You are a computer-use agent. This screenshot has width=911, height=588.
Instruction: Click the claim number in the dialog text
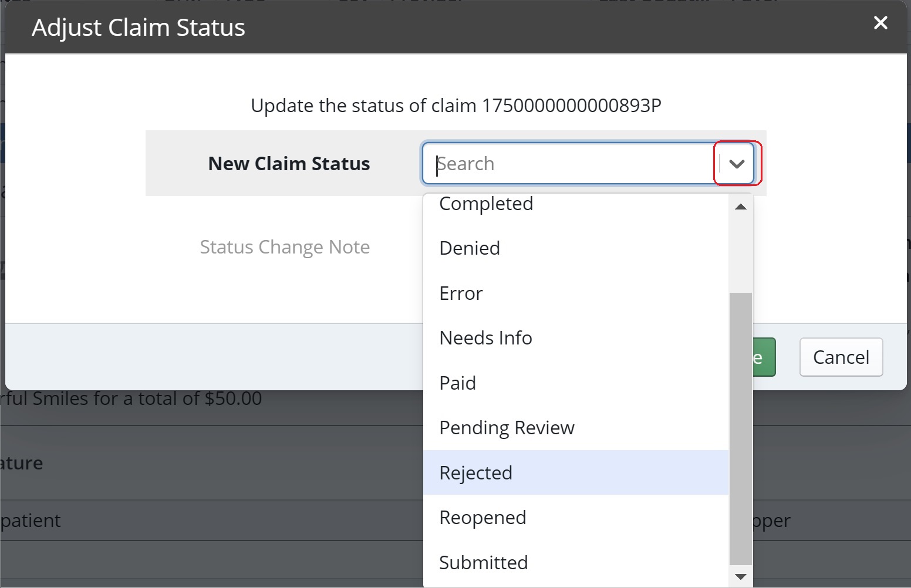(x=572, y=106)
